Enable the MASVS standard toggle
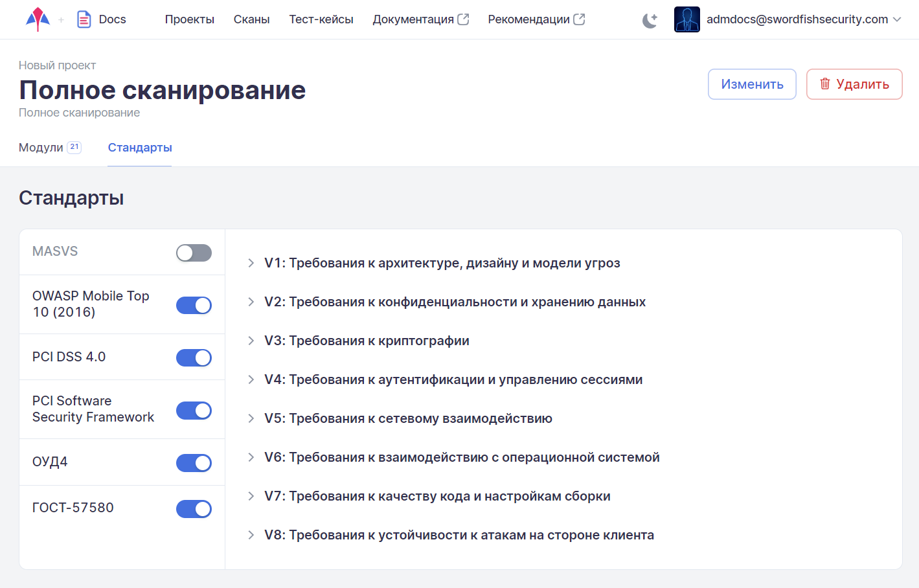 pyautogui.click(x=194, y=253)
